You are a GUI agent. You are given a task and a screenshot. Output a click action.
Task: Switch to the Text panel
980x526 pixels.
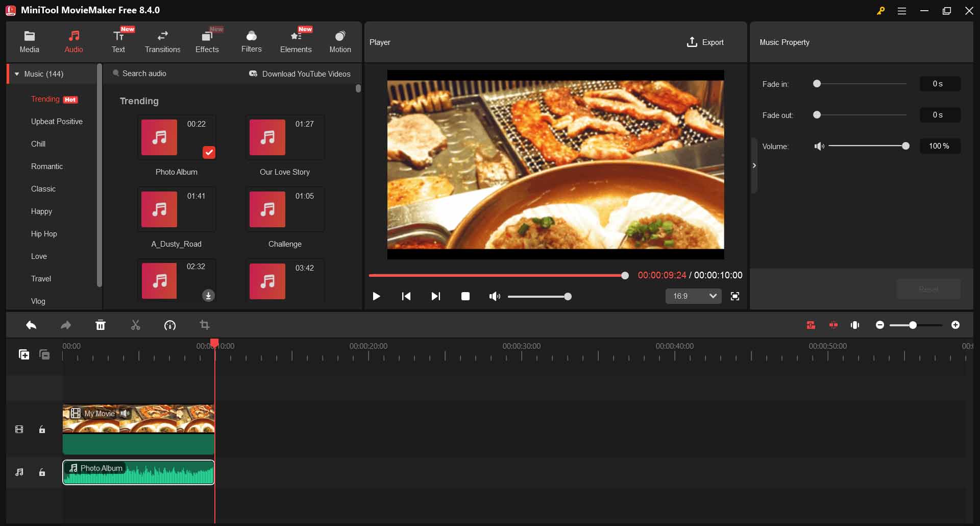(x=118, y=41)
